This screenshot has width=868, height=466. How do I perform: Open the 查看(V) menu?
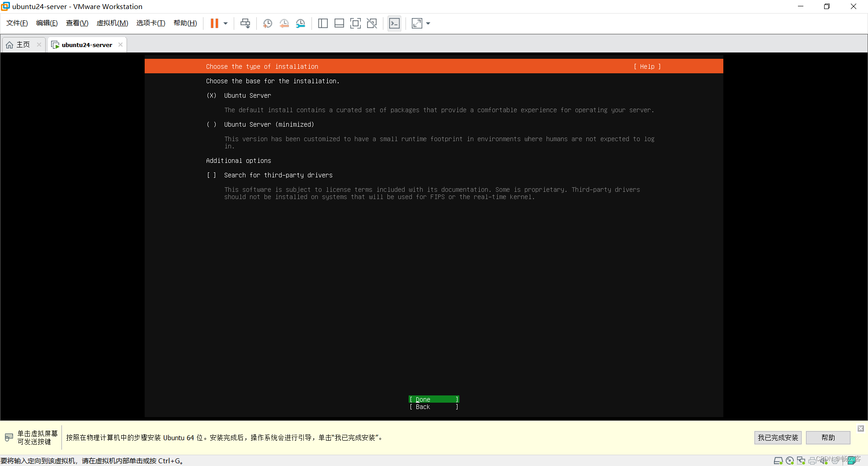[x=77, y=23]
